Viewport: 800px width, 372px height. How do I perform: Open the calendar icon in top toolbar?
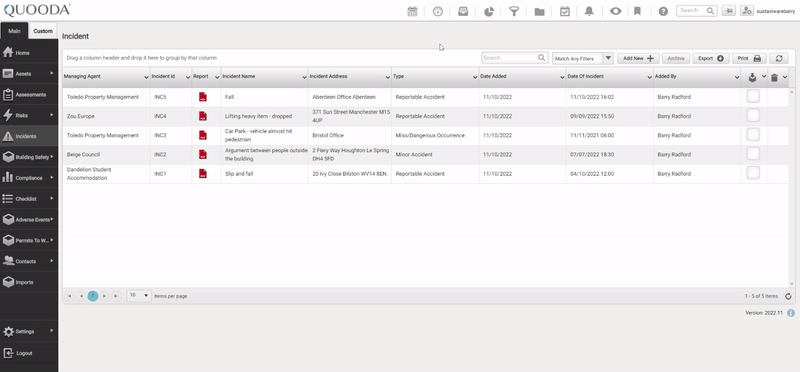pyautogui.click(x=412, y=11)
